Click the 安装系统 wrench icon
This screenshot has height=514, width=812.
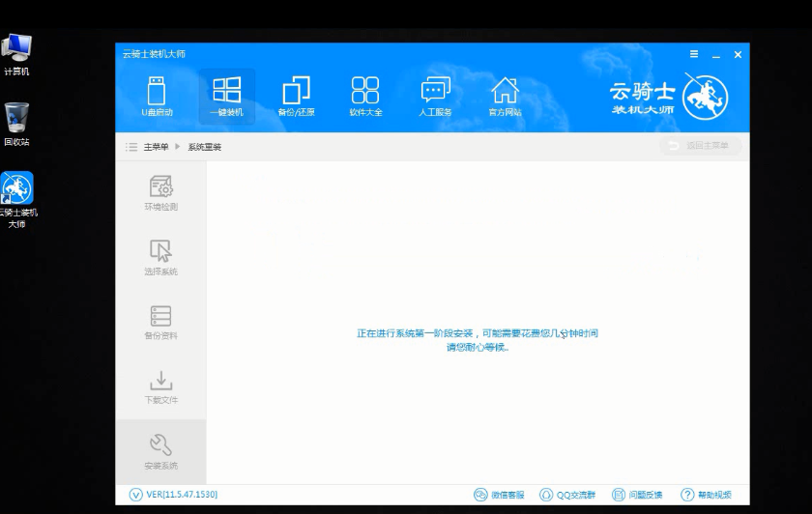tap(161, 445)
